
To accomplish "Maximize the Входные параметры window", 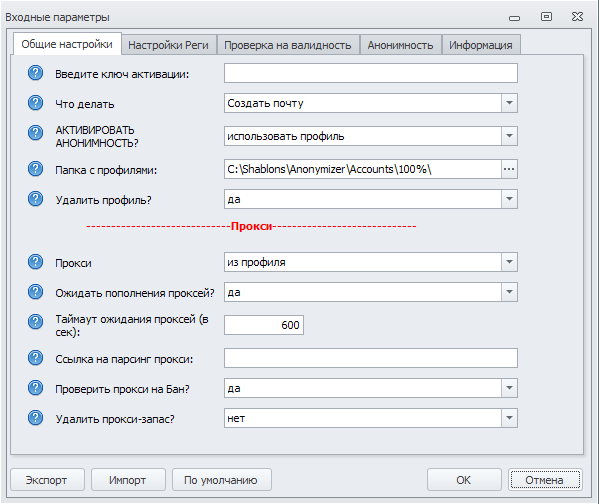I will pyautogui.click(x=546, y=16).
